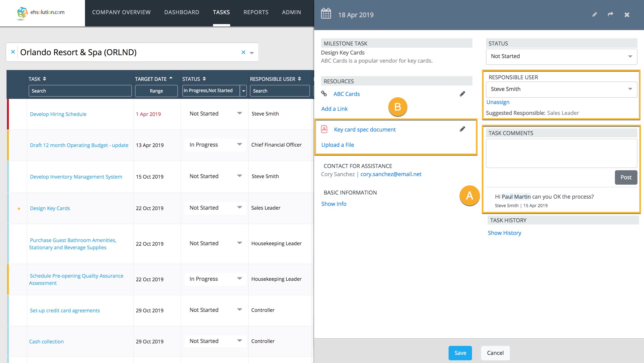Viewport: 644px width, 363px height.
Task: Open the Design Key Cards task
Action: coord(50,208)
